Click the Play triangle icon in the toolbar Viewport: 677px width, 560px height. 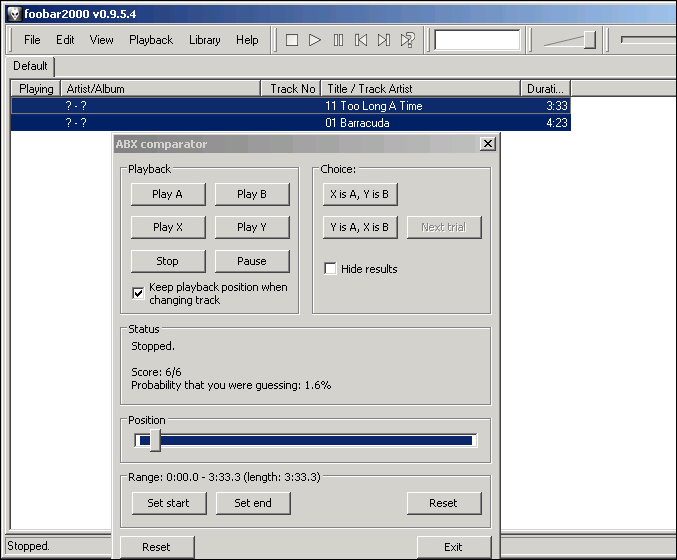315,40
